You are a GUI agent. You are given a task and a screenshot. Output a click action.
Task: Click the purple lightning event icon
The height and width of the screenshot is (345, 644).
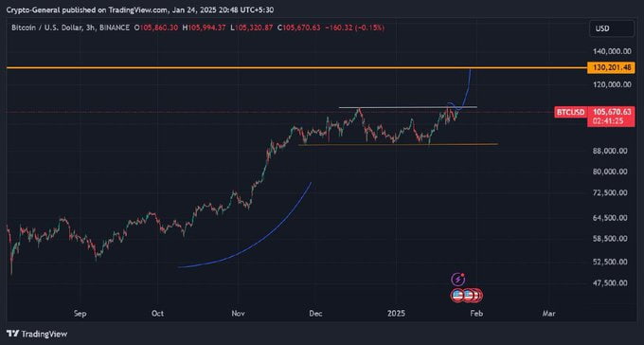click(x=458, y=280)
